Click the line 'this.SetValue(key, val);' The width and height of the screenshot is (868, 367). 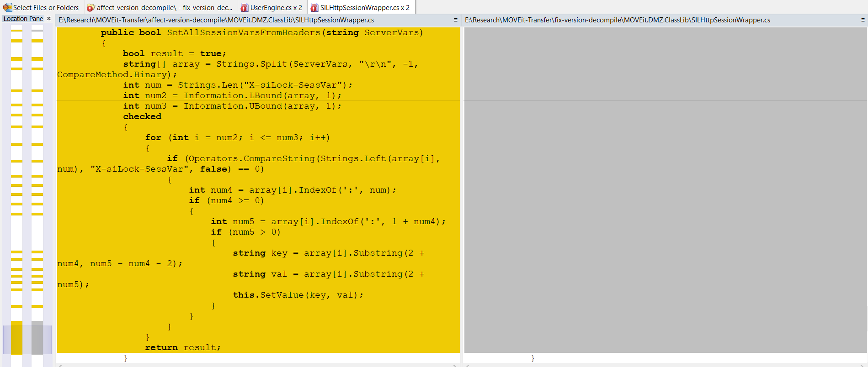tap(298, 295)
